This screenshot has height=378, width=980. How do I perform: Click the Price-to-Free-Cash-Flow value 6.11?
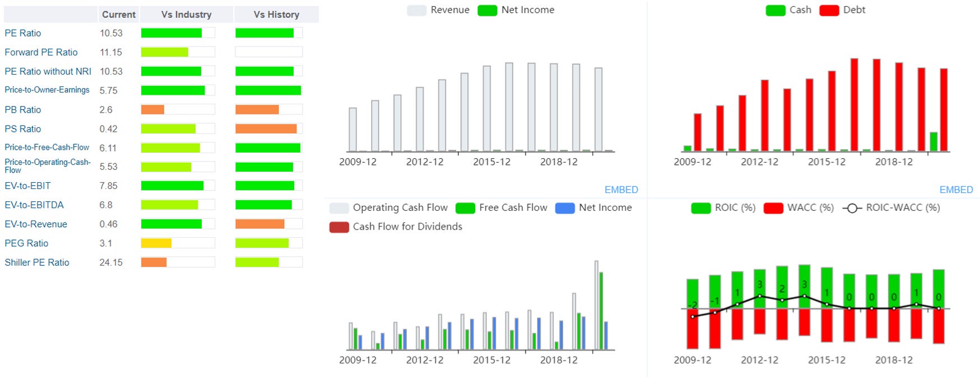108,147
